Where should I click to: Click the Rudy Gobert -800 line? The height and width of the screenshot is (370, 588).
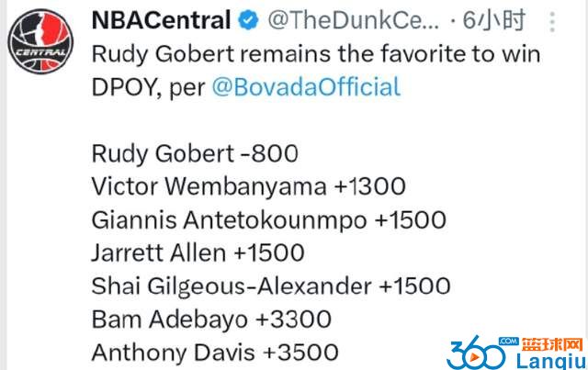pyautogui.click(x=195, y=154)
